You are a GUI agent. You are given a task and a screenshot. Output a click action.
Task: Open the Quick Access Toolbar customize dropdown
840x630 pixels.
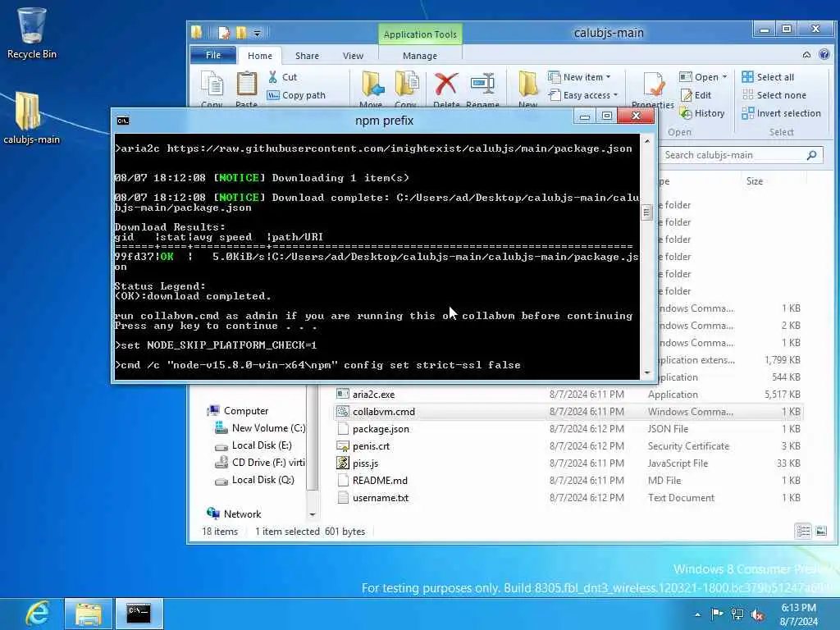(x=257, y=33)
